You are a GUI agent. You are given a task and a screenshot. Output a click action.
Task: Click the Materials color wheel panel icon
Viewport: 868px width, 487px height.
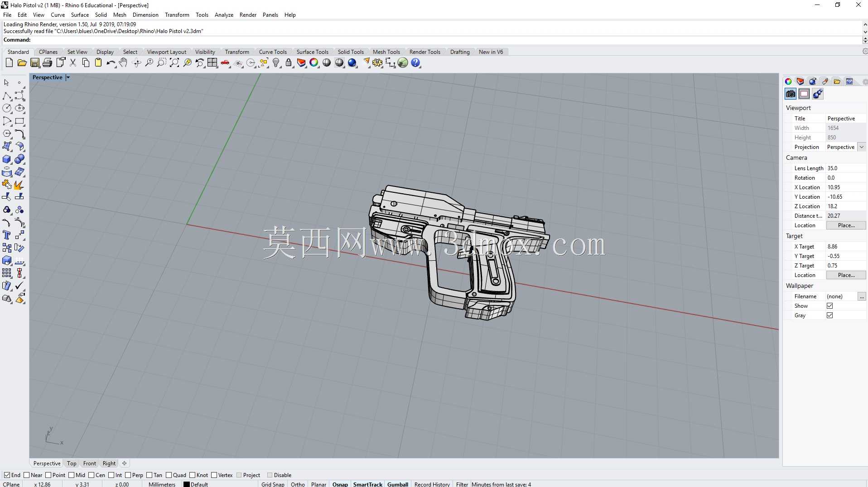788,81
